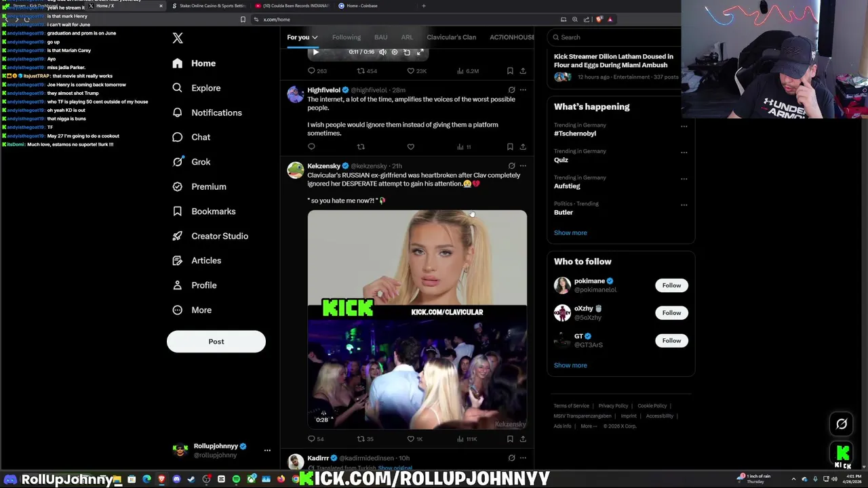Follow pokimane
This screenshot has height=488, width=868.
[x=671, y=285]
